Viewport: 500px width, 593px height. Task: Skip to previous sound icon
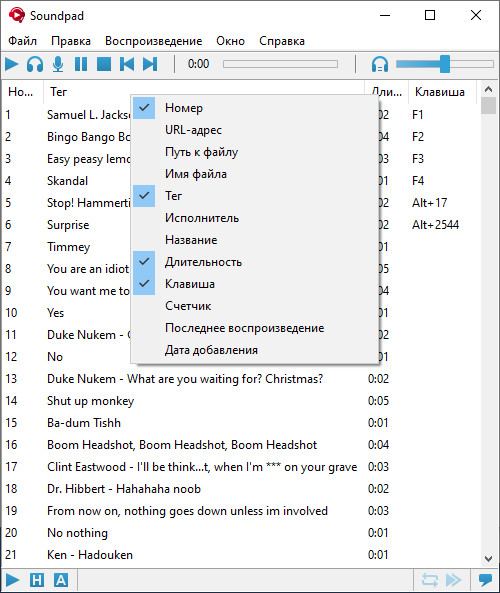click(x=127, y=64)
